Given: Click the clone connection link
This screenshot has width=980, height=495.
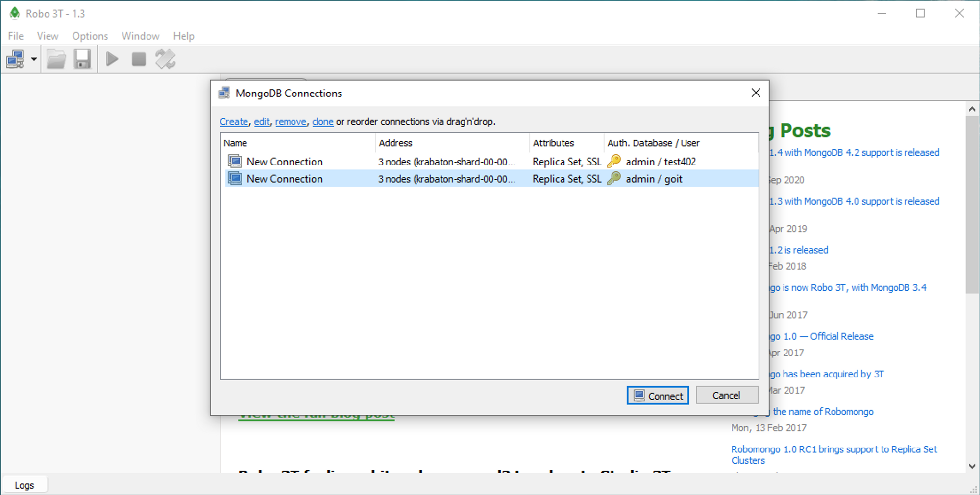Looking at the screenshot, I should [x=322, y=121].
